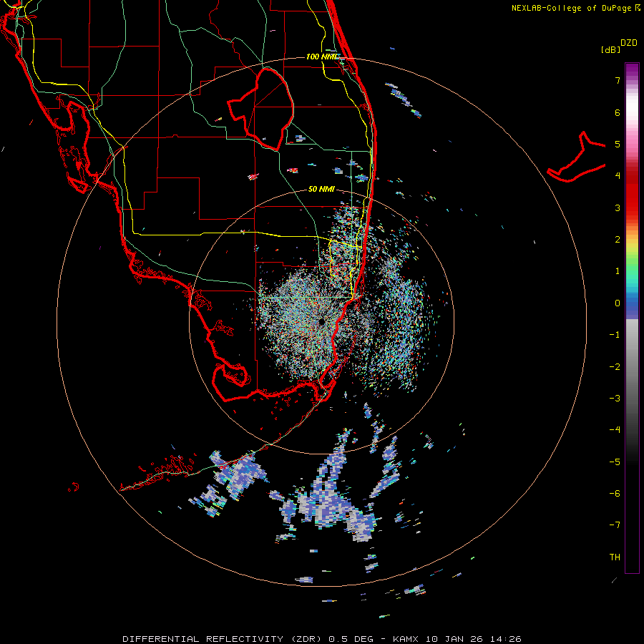Click the Lake Okeechobee outline on map

coord(260,109)
